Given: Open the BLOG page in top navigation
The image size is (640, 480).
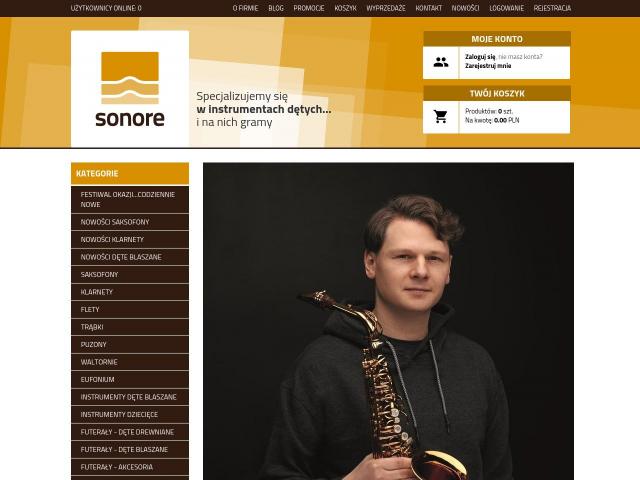Looking at the screenshot, I should (276, 8).
